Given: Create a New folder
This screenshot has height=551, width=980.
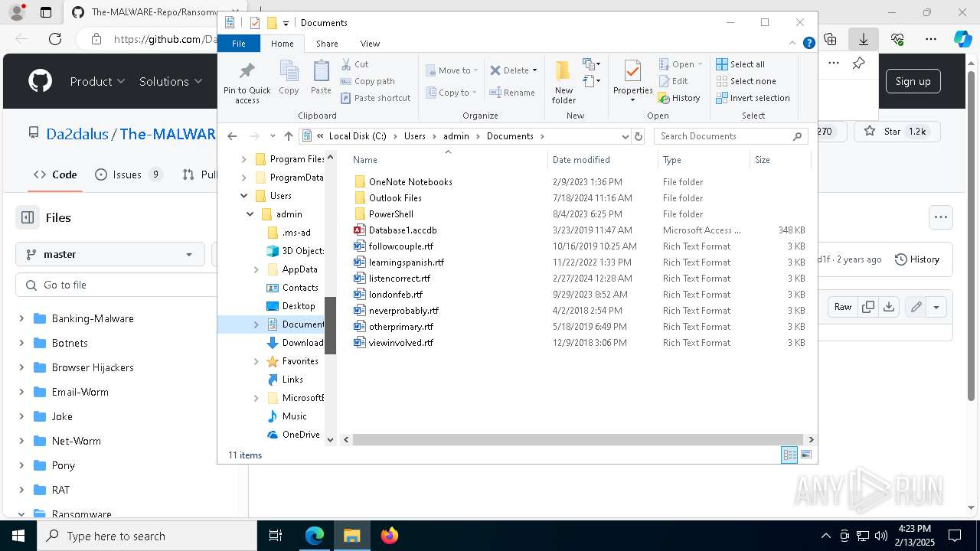Looking at the screenshot, I should [x=563, y=82].
